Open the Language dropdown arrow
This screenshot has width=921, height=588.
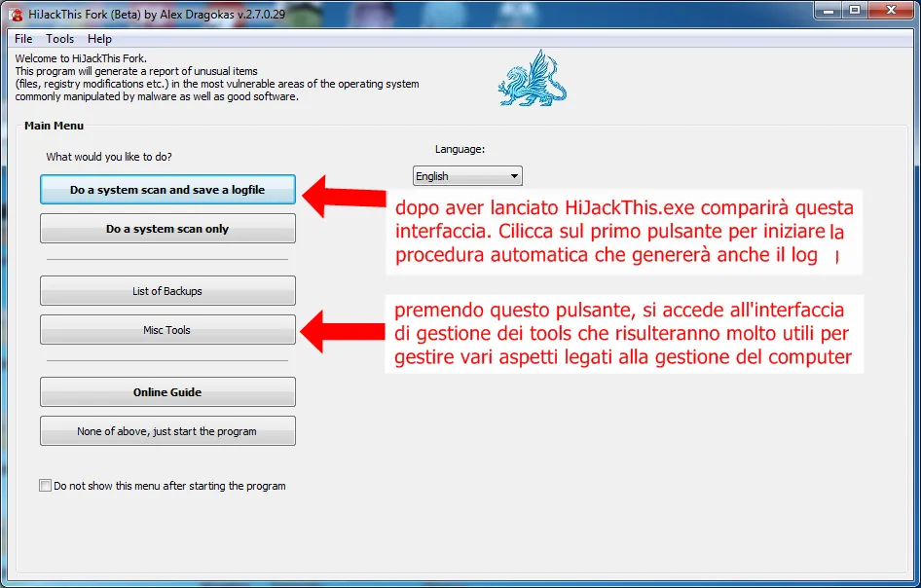coord(514,175)
